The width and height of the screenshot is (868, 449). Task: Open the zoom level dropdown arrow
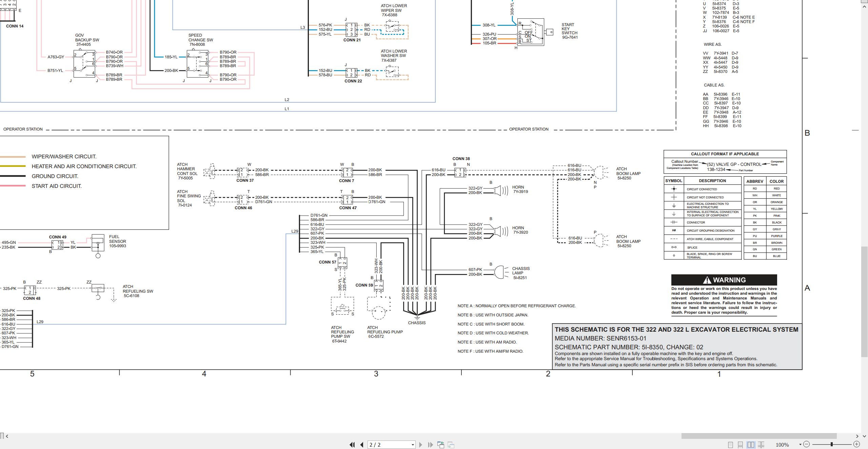(800, 445)
